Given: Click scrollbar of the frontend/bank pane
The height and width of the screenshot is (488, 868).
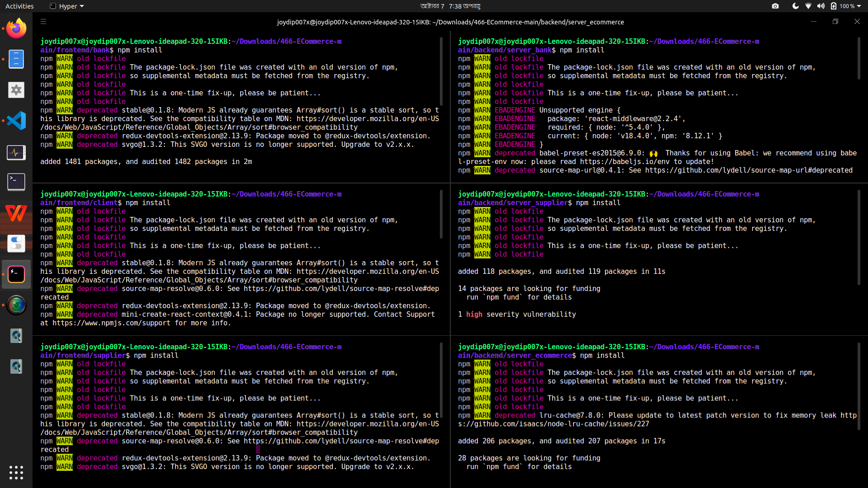Looking at the screenshot, I should [x=441, y=71].
